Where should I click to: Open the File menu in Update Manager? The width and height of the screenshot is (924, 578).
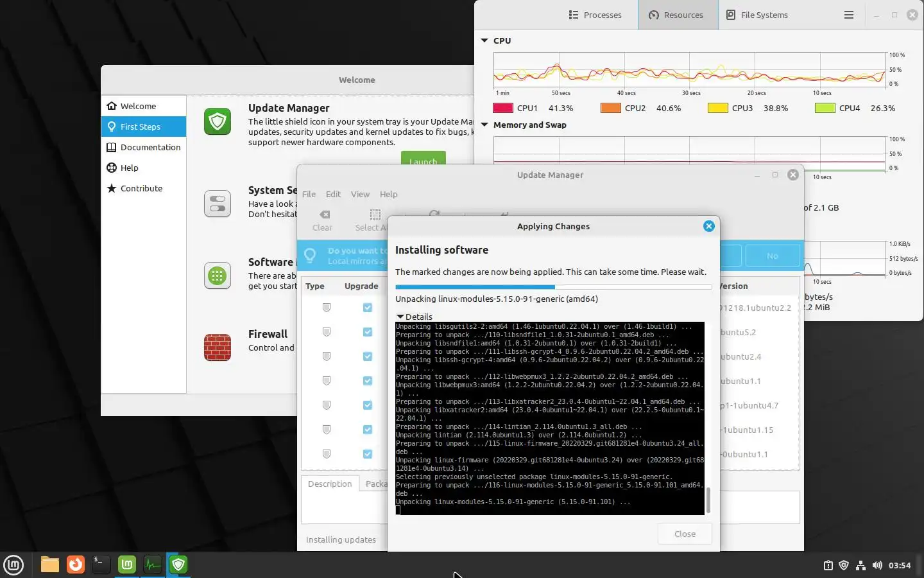(309, 194)
